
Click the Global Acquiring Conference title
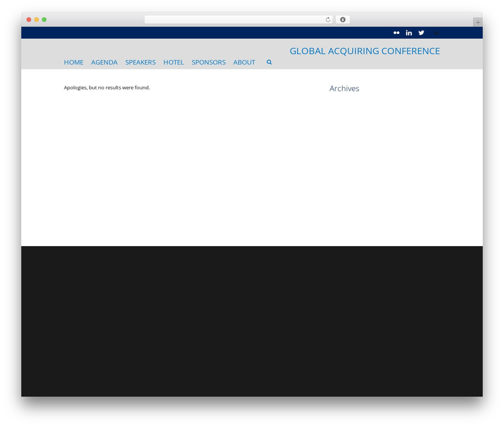(x=365, y=51)
